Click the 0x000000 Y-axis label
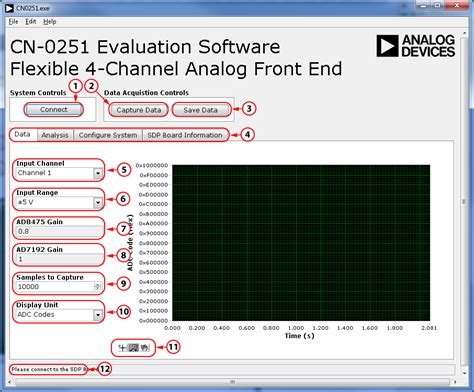Screen dimensions: 474x392 [154, 321]
